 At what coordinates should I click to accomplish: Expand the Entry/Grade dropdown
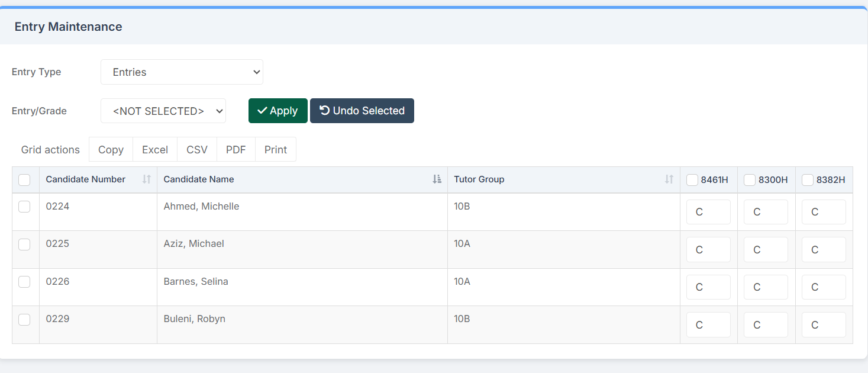click(x=163, y=111)
